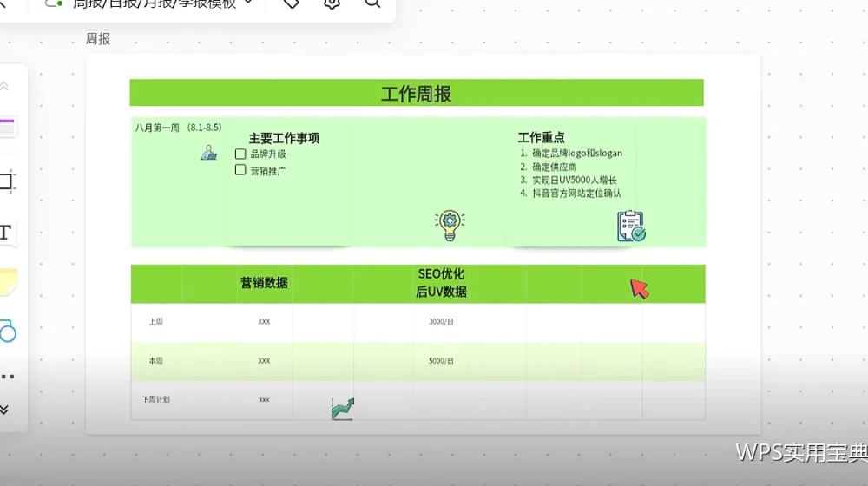Select the 周报 frame label
This screenshot has width=868, height=486.
click(x=98, y=39)
